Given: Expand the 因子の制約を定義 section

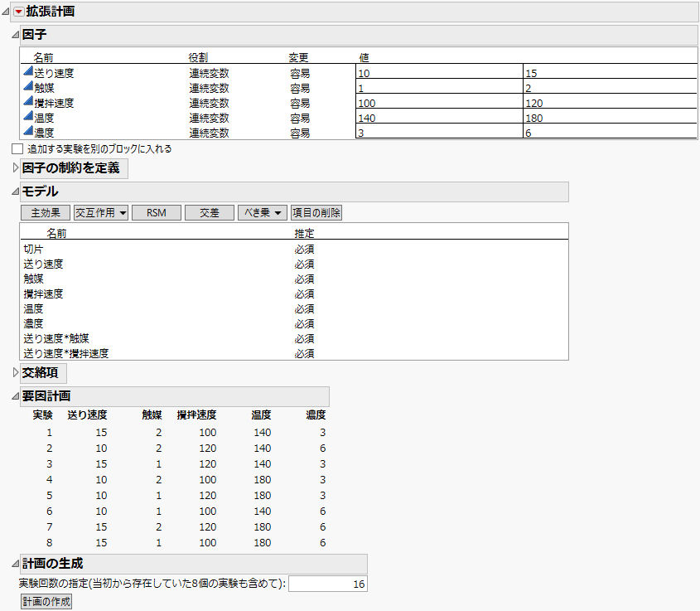Looking at the screenshot, I should tap(14, 168).
